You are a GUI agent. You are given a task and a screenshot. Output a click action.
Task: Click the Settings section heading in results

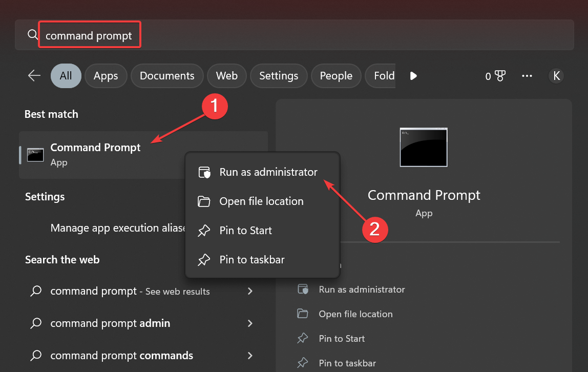(45, 197)
